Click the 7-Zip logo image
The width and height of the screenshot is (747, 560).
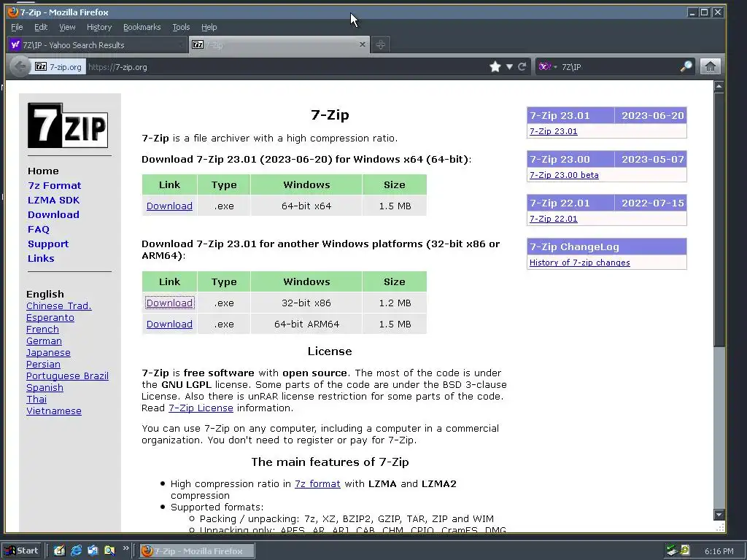coord(68,125)
